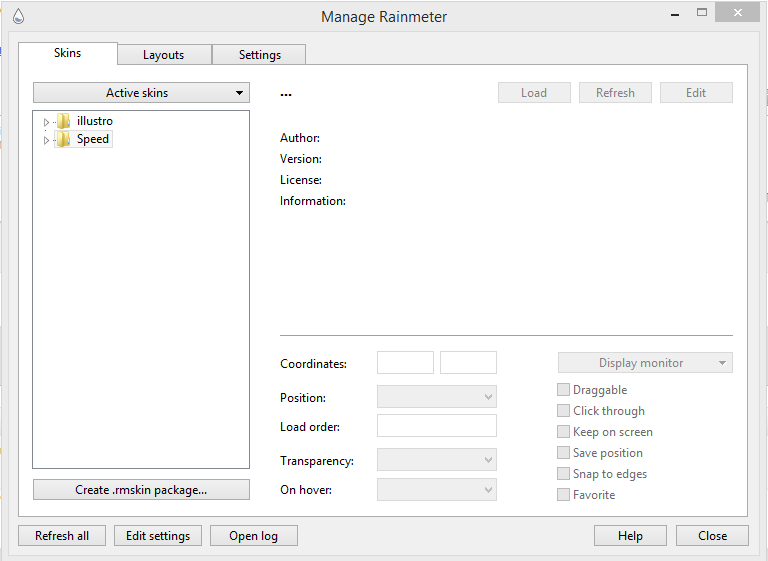Screen dimensions: 768x561
Task: Check the Favorite checkbox
Action: tap(563, 495)
